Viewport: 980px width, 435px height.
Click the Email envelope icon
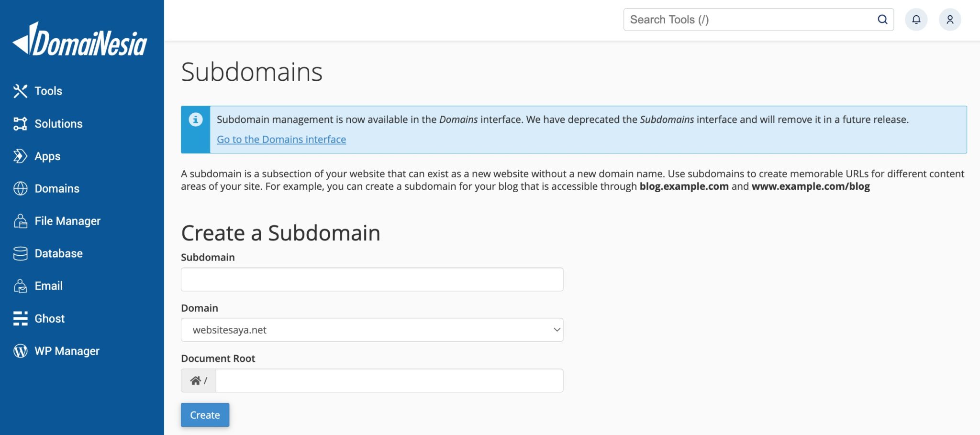(20, 286)
